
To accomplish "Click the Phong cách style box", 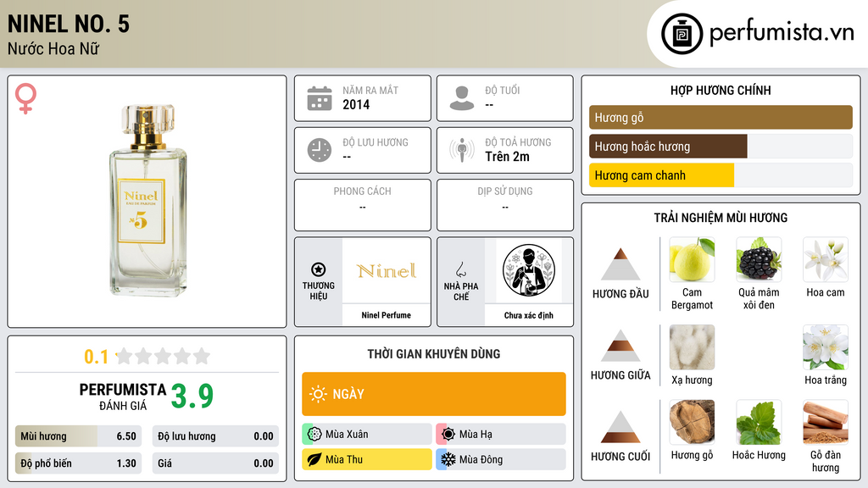I will click(363, 205).
